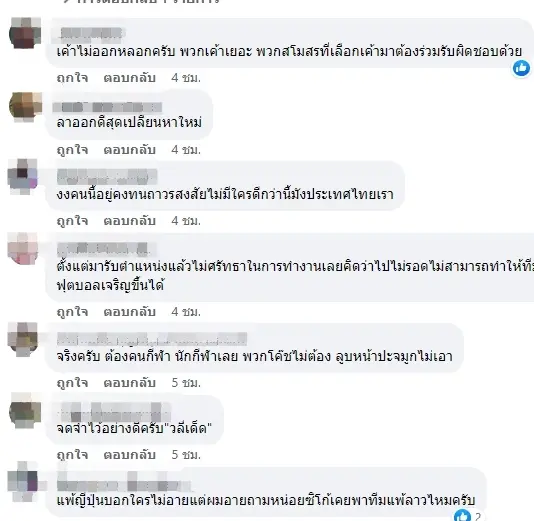
Task: Click the blue like reaction on first comment
Action: (x=521, y=68)
